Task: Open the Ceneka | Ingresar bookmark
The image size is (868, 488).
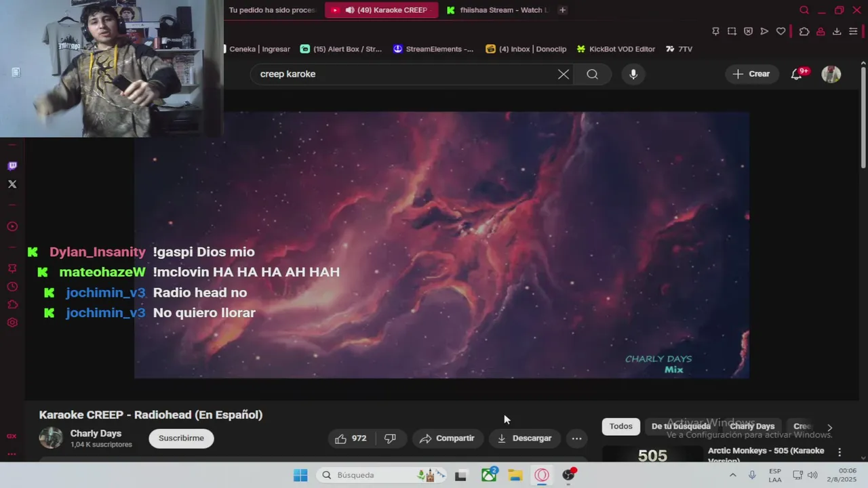Action: [258, 49]
